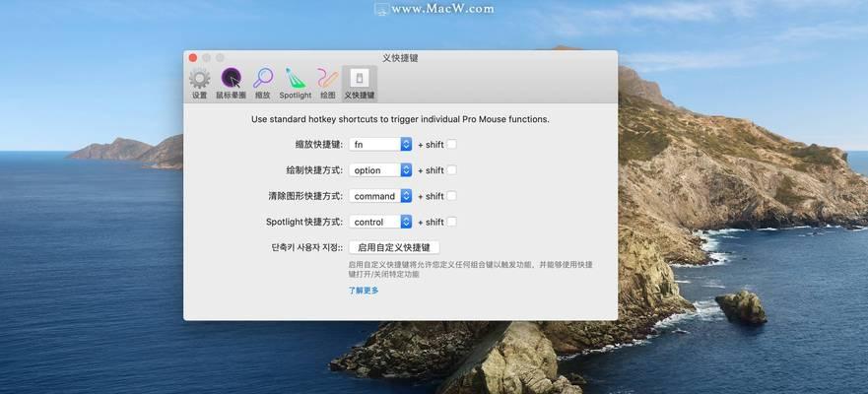Image resolution: width=868 pixels, height=394 pixels.
Task: Click the 缩放快捷键 label
Action: point(319,145)
